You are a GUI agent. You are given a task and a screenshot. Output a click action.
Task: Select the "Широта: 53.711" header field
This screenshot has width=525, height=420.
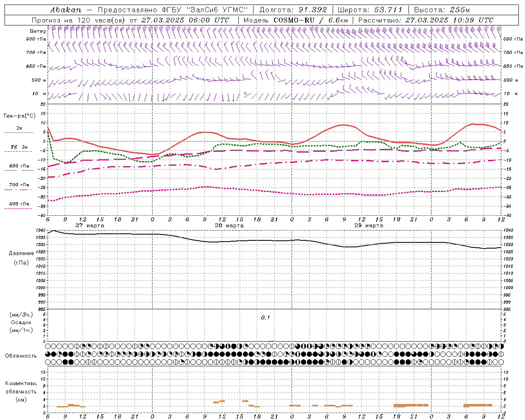370,10
